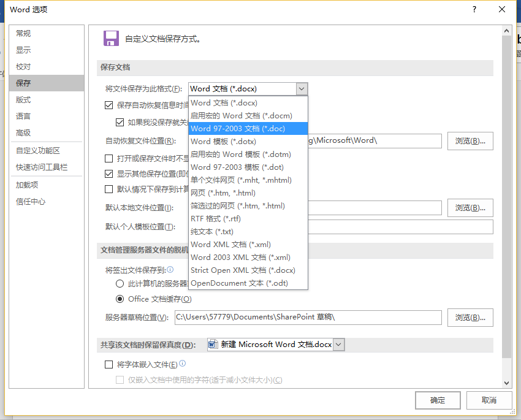The image size is (521, 420).
Task: Pick Strict Open XML 文档 (*.docx)
Action: pyautogui.click(x=248, y=270)
